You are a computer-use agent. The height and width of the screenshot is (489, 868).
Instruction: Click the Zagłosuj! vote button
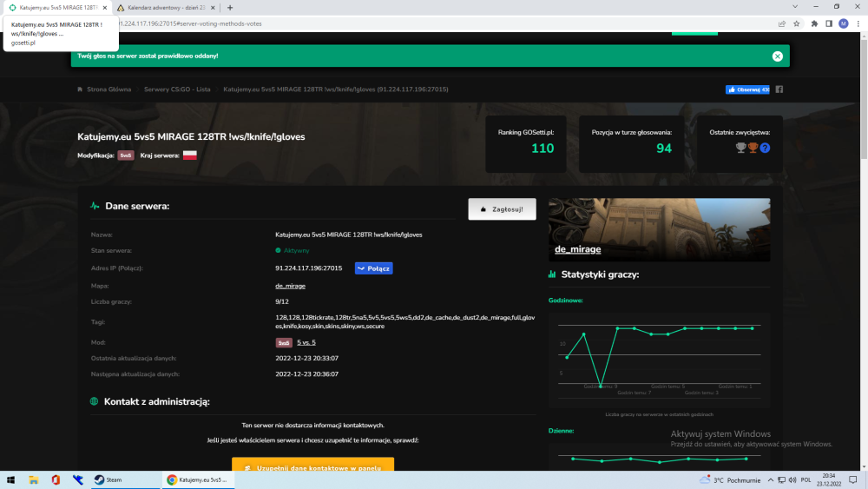502,209
